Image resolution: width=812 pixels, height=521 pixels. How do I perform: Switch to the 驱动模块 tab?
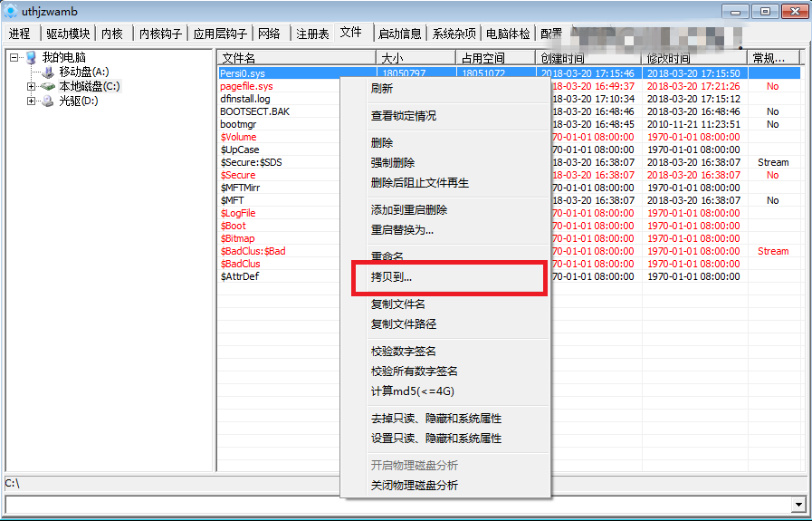tap(68, 34)
